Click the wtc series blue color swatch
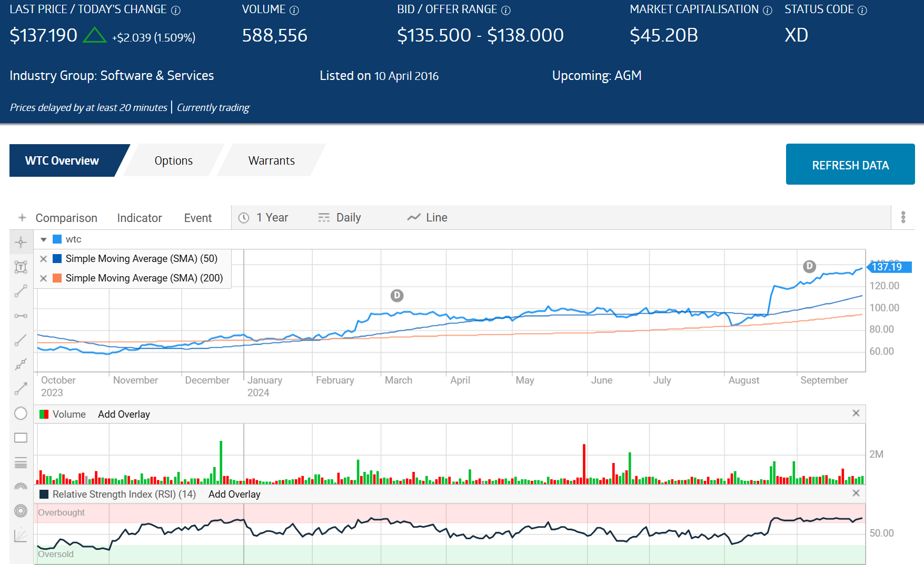This screenshot has height=565, width=924. [x=57, y=239]
